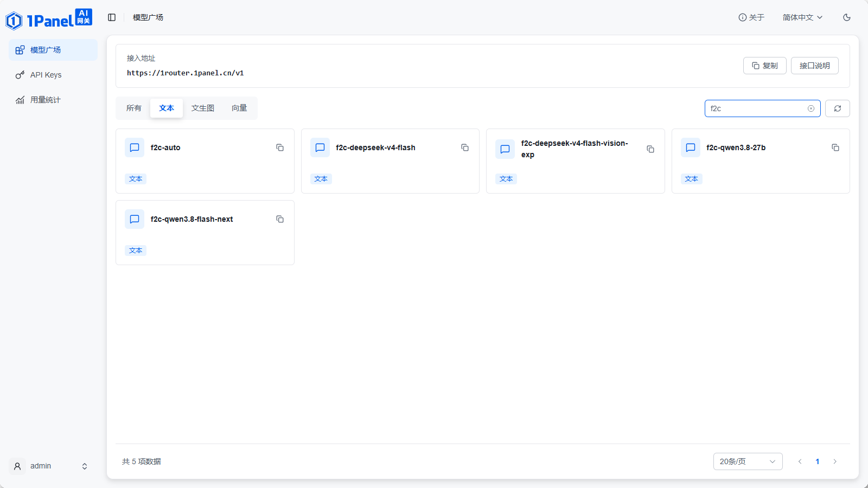Collapse the sidebar panel icon
Screen dimensions: 868x488
(x=112, y=17)
